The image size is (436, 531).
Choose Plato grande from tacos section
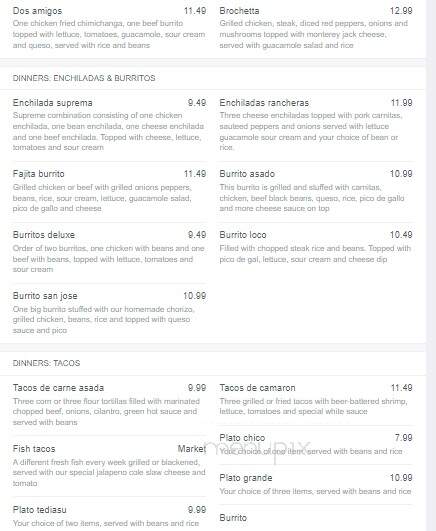(246, 478)
